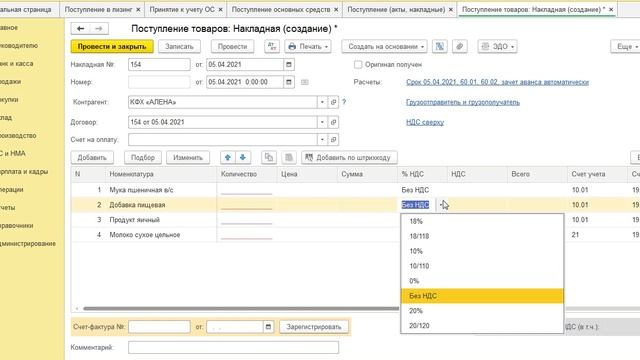
Task: Open Банк и касса sidebar section
Action: point(16,64)
